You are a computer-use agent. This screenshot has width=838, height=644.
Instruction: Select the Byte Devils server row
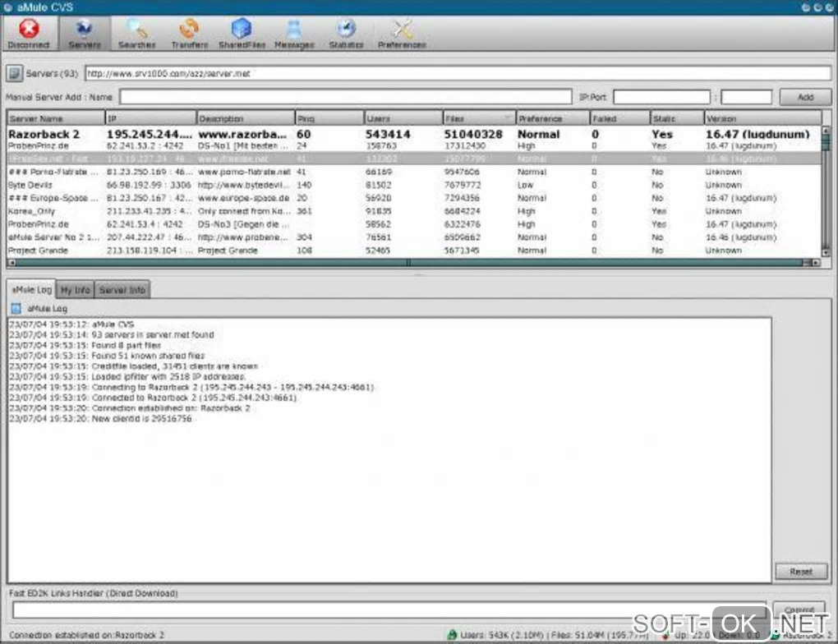pos(414,185)
